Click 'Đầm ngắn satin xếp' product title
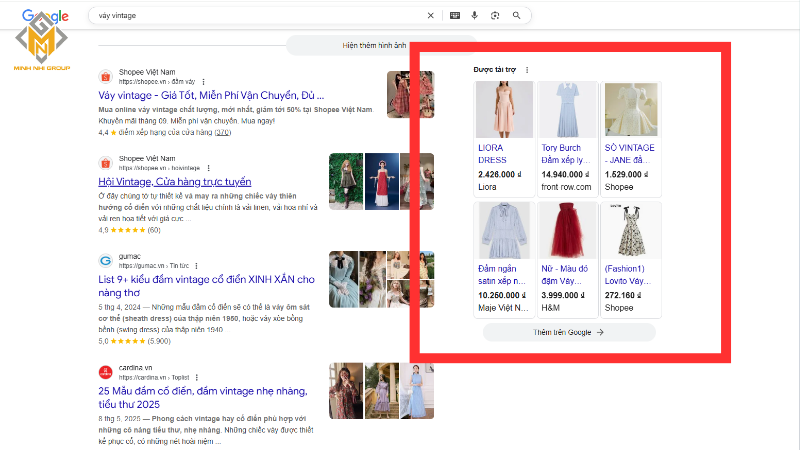Screen dimensions: 800x450 pos(502,274)
